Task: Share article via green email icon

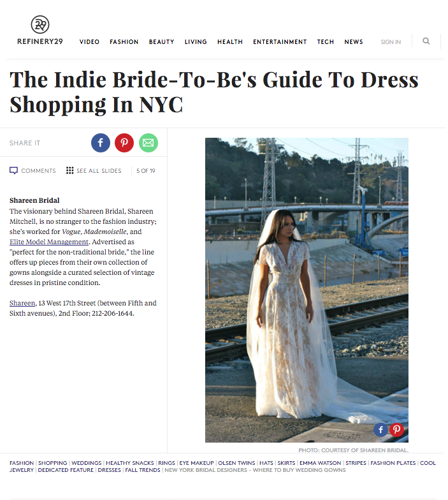Action: (x=148, y=143)
